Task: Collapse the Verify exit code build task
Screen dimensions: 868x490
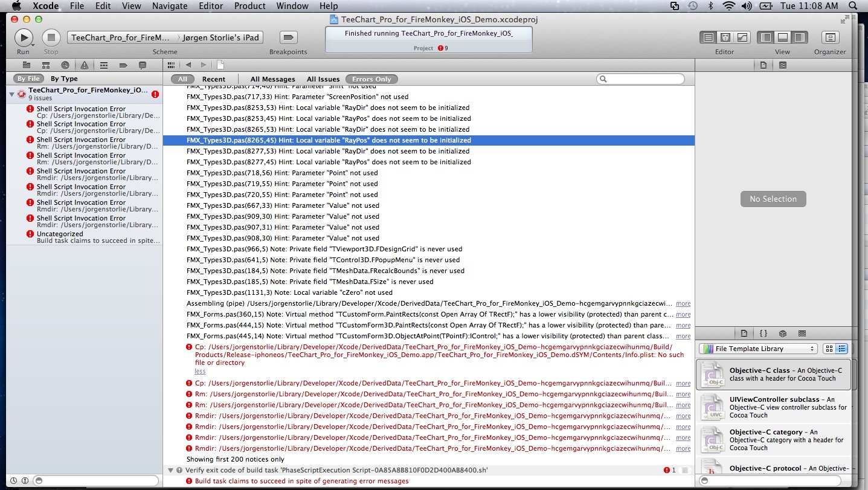Action: click(171, 470)
